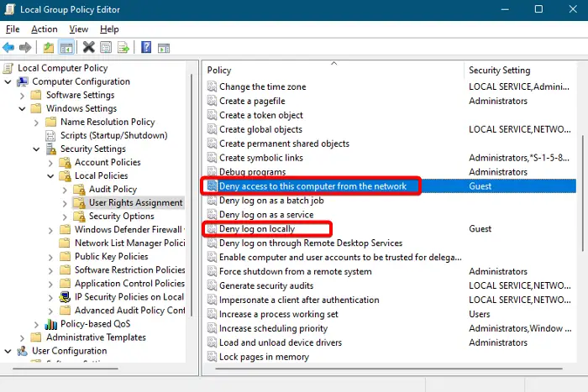Select Force shutdown from a remote system
The width and height of the screenshot is (588, 392).
(295, 271)
